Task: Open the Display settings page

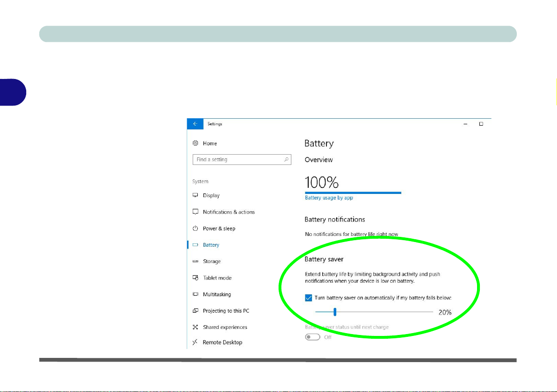Action: click(211, 195)
